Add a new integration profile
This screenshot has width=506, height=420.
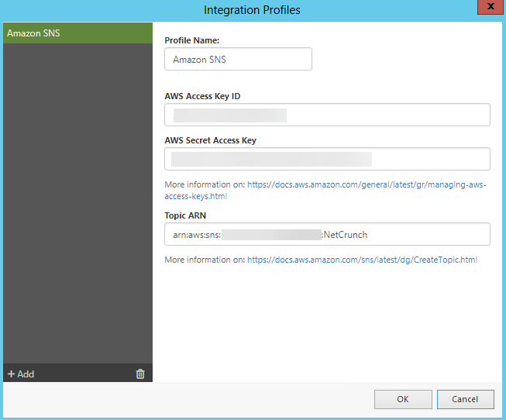(21, 374)
